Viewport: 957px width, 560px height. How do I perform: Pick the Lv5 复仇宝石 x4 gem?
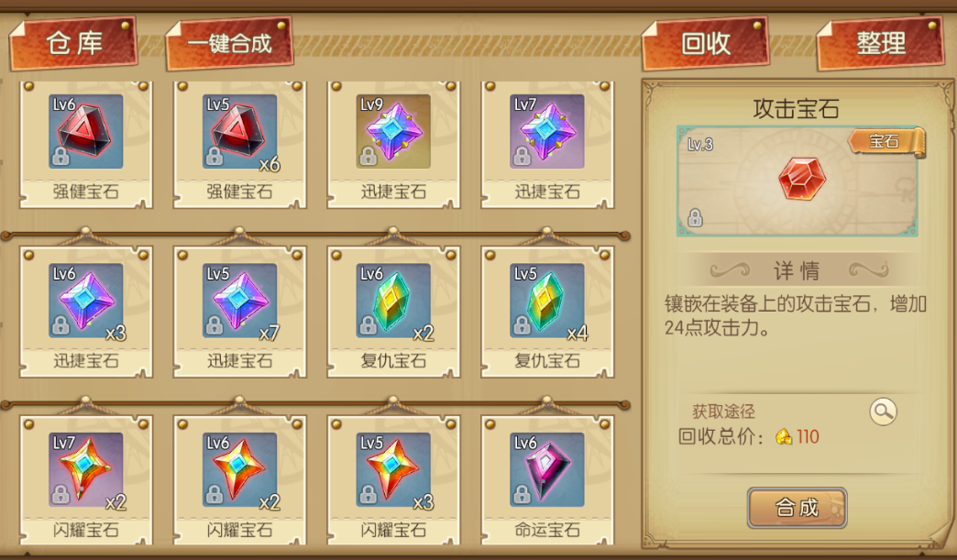point(547,301)
